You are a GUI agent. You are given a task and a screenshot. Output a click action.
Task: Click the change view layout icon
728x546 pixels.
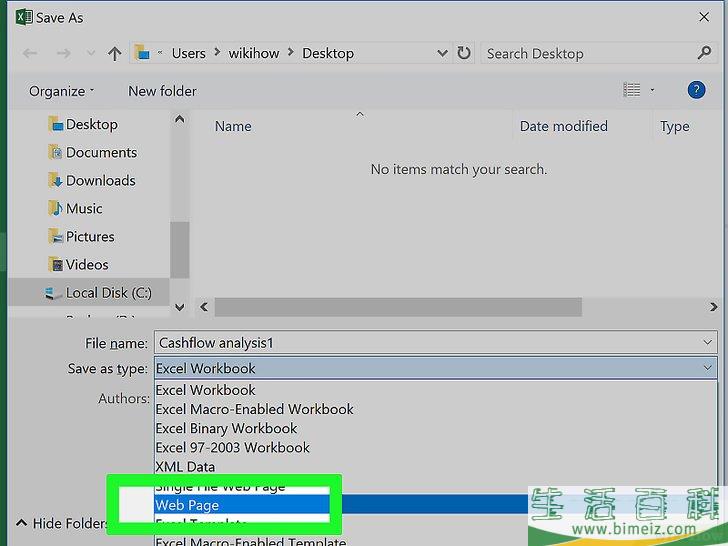coord(631,90)
